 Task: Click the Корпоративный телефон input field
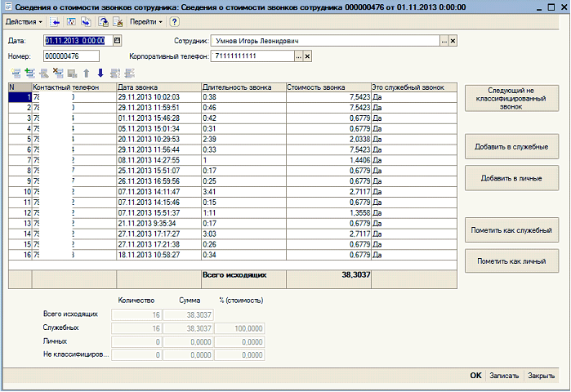pos(252,56)
